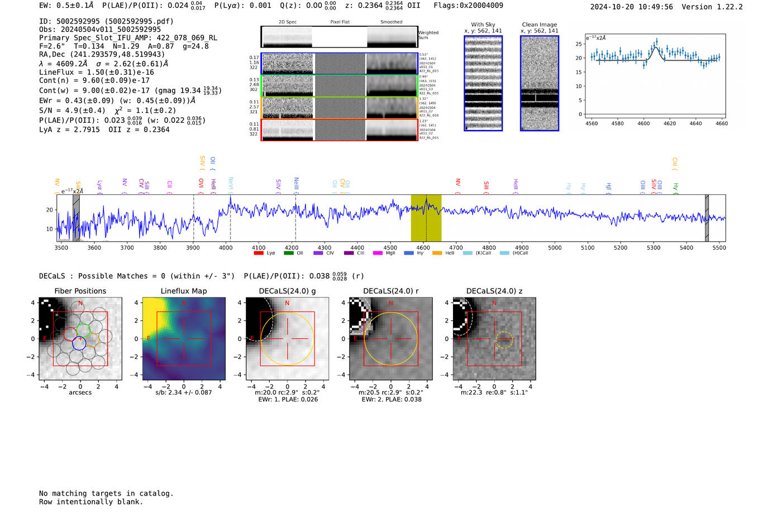Viewport: 782px width, 532px height.
Task: Click the Primary Spec_Slot_IFU_AMP line
Action: click(128, 38)
